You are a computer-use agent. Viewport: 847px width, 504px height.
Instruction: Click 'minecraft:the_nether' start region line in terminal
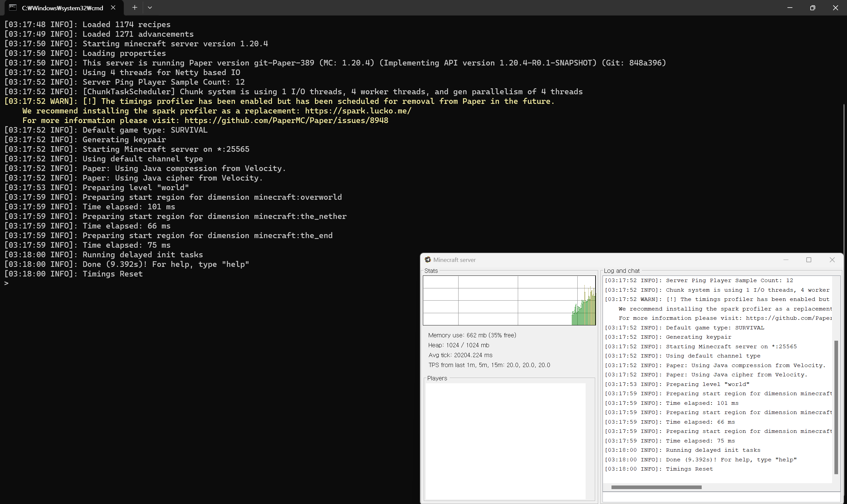pyautogui.click(x=175, y=216)
